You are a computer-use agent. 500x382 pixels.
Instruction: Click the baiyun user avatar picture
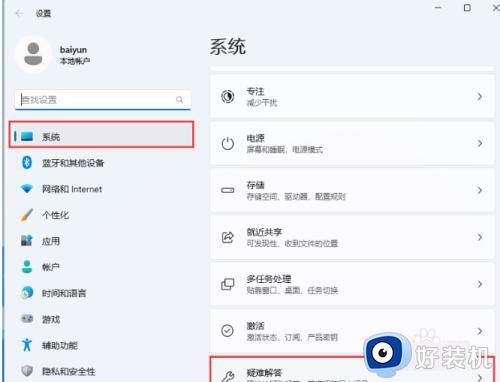33,54
